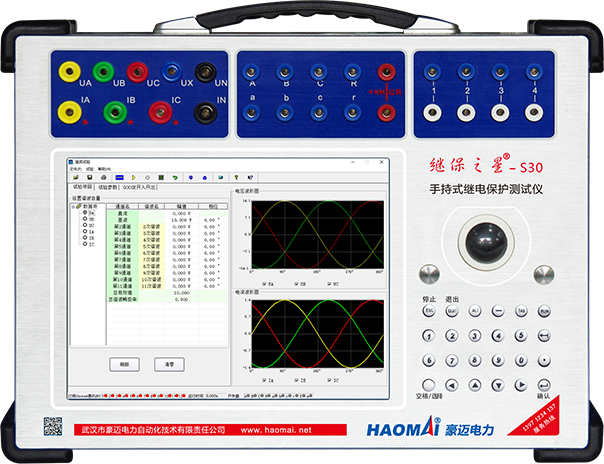Click the yellow key help icon
The image size is (604, 464).
click(x=236, y=178)
